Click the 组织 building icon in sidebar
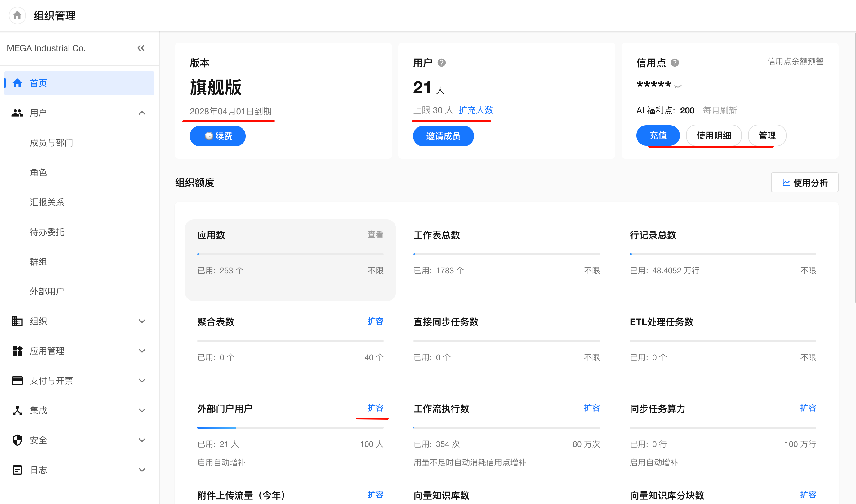The width and height of the screenshot is (856, 504). click(17, 321)
